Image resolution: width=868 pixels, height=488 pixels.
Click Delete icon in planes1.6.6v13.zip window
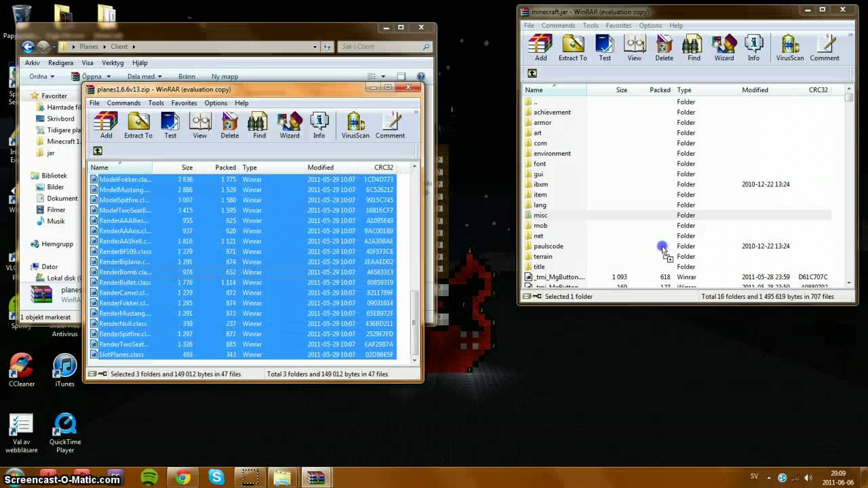tap(229, 125)
